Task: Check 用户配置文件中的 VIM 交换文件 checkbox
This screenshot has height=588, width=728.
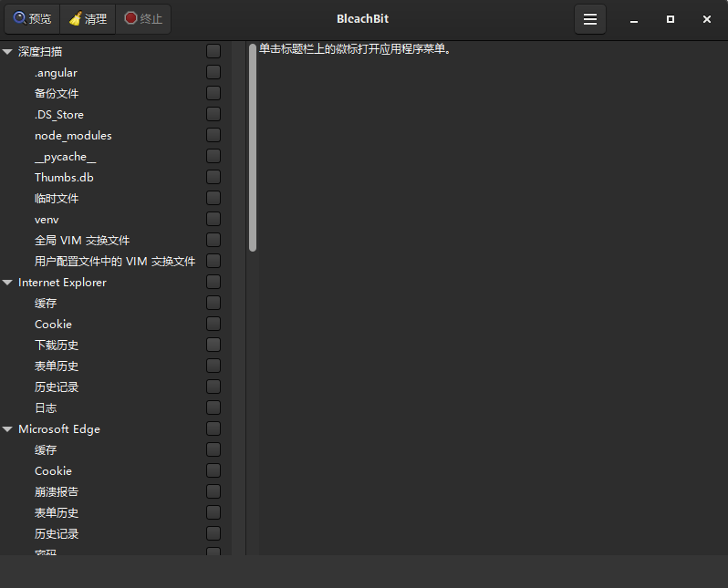Action: (213, 262)
